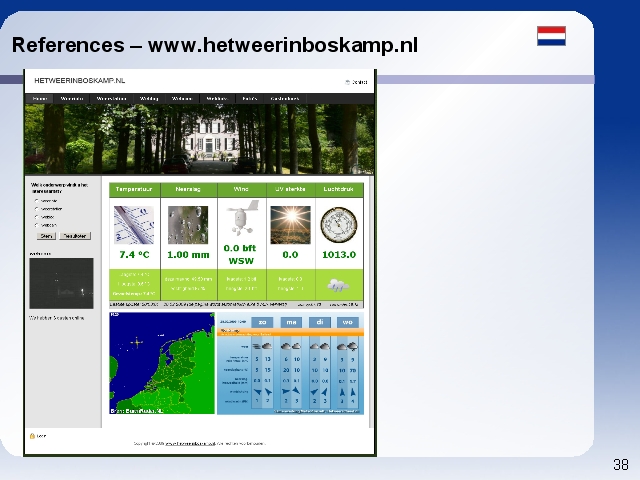The image size is (640, 480).
Task: Click the orange warning bar in the forecast
Action: 290,332
